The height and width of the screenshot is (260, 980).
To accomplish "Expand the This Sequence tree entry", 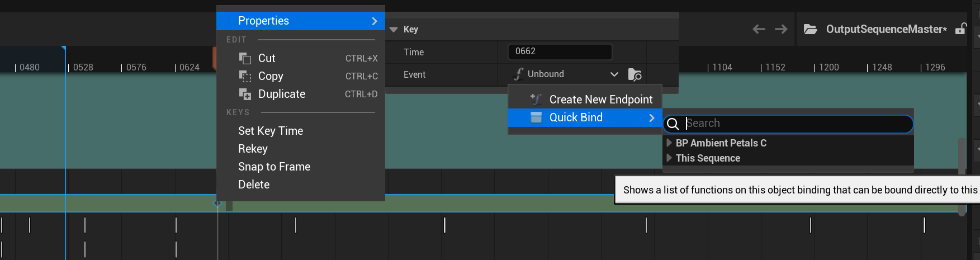I will click(x=669, y=158).
